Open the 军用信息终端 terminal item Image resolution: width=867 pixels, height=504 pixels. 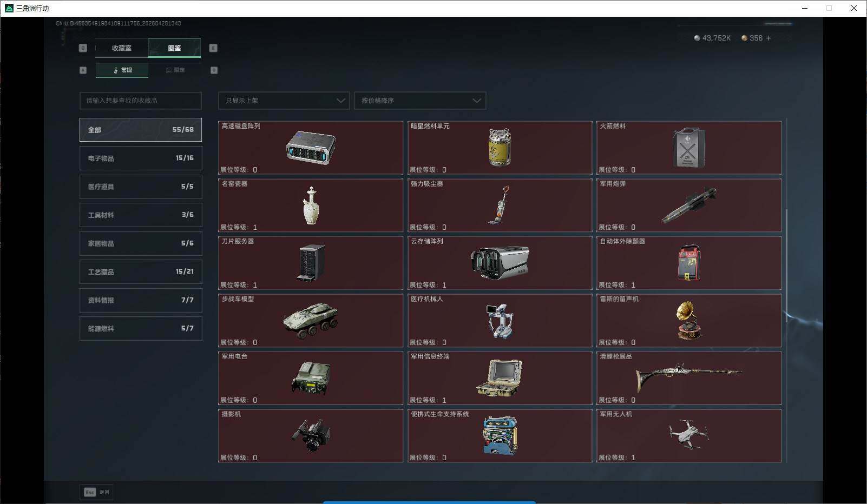pos(500,378)
